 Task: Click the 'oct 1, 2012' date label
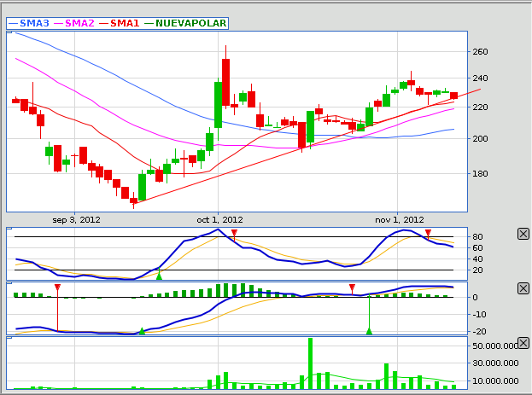[219, 220]
